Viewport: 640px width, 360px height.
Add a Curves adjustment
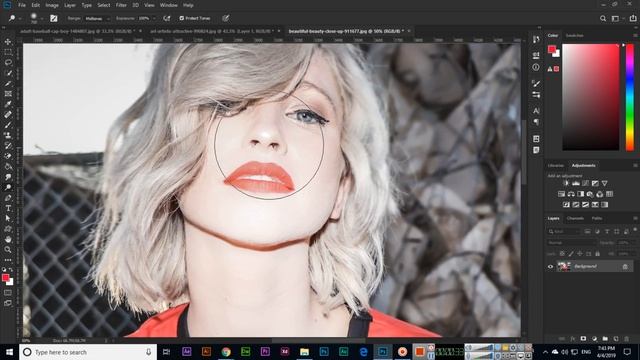(x=586, y=183)
